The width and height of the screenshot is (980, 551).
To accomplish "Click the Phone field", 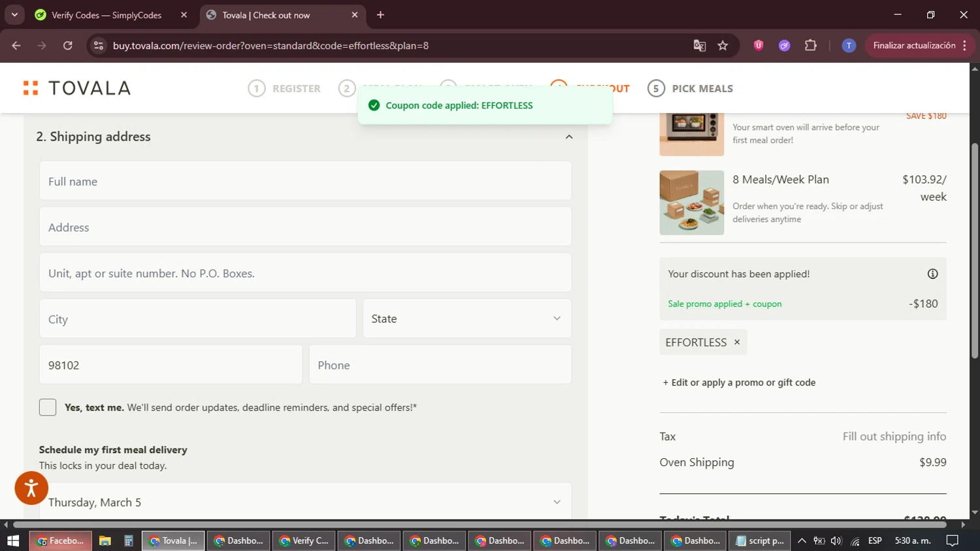I will point(440,365).
